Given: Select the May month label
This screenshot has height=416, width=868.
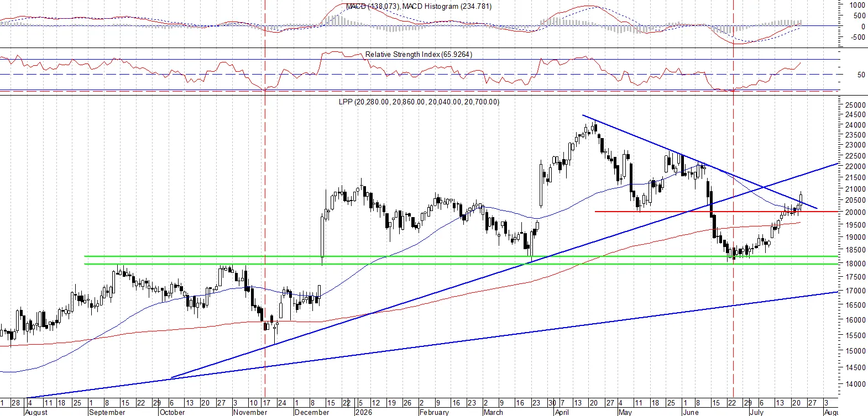Looking at the screenshot, I should click(625, 412).
